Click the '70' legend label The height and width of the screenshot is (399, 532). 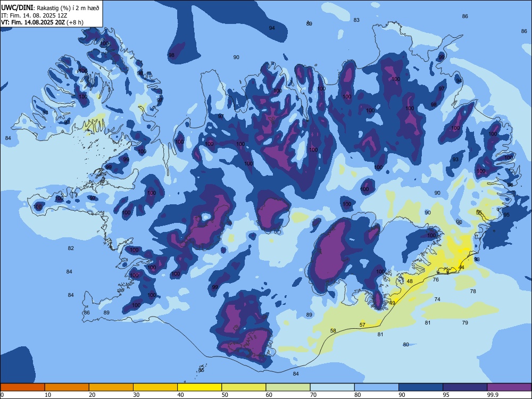[x=313, y=395]
